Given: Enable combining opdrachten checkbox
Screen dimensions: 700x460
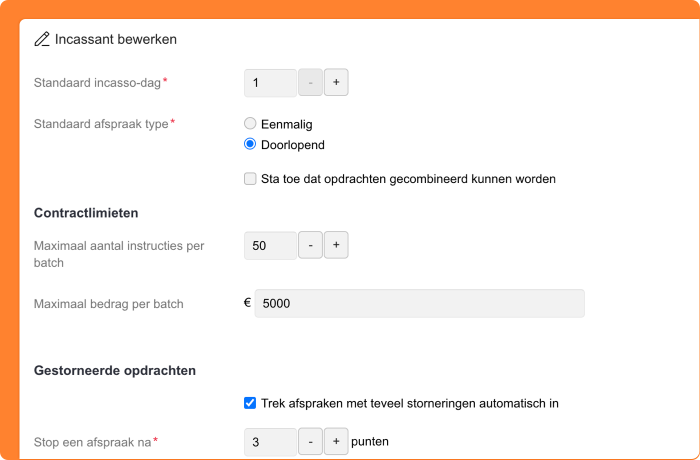Looking at the screenshot, I should (250, 179).
